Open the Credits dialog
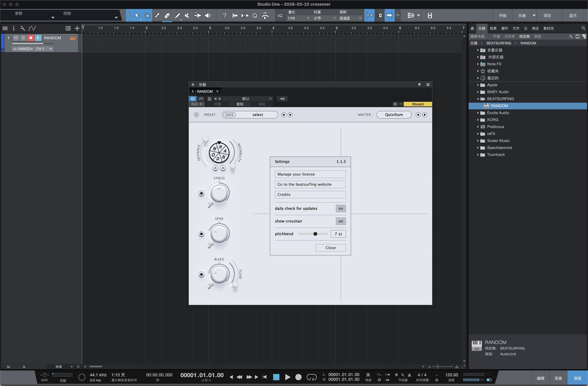The image size is (588, 386). [x=310, y=194]
